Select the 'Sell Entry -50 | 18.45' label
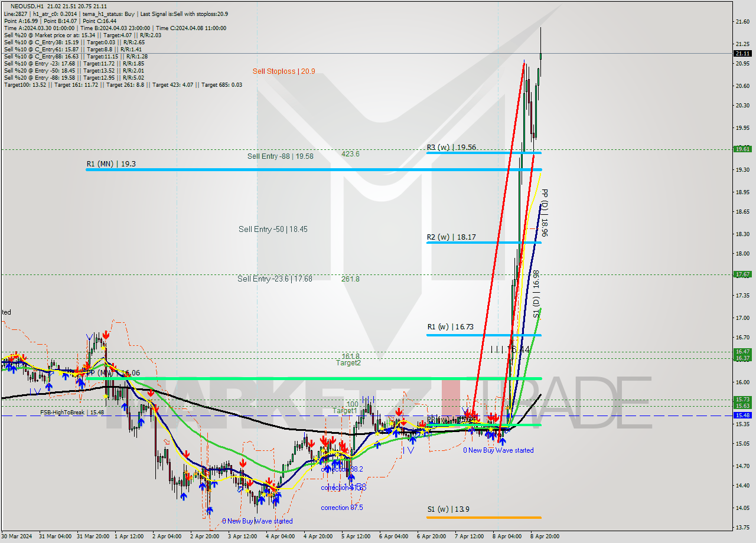 [273, 229]
